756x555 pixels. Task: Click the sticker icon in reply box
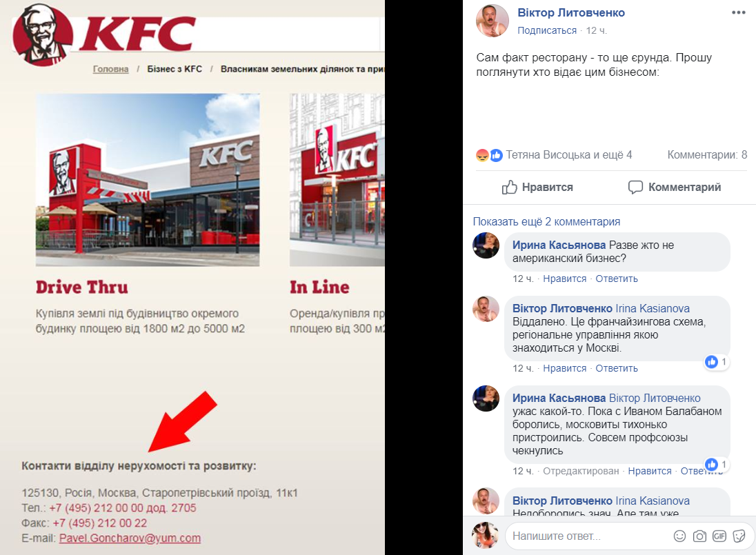(x=739, y=536)
